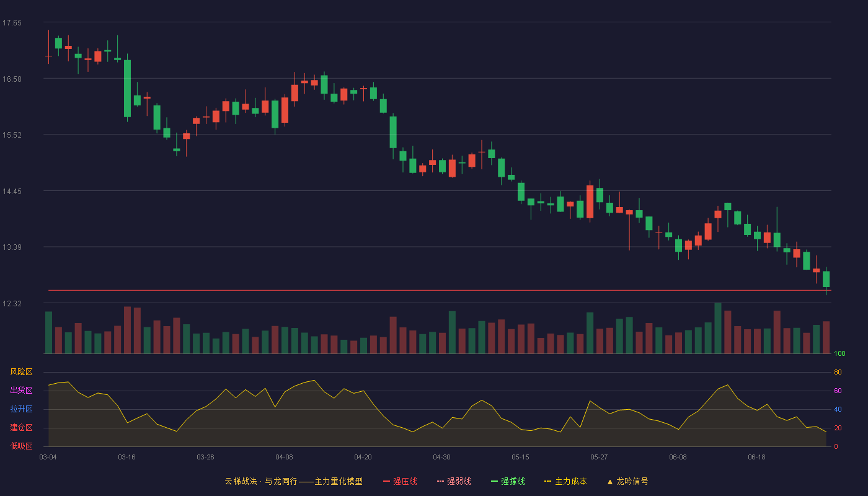Click the 出货区 zone label
This screenshot has width=868, height=496.
21,391
